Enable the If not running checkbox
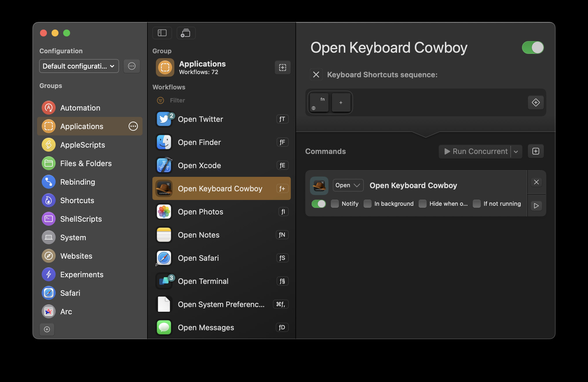Viewport: 588px width, 382px height. [477, 204]
